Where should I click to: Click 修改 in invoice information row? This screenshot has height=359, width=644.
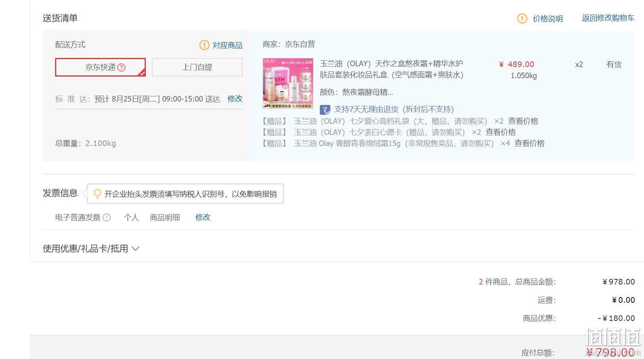(203, 217)
